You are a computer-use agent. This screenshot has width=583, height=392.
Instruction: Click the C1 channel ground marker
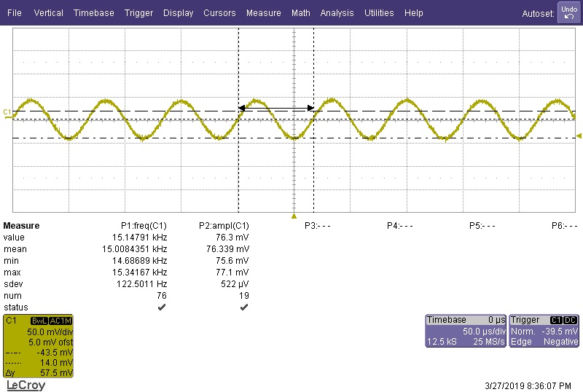(7, 113)
